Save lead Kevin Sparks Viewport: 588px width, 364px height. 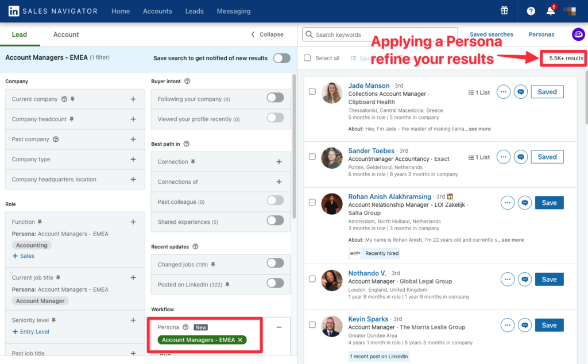point(549,325)
